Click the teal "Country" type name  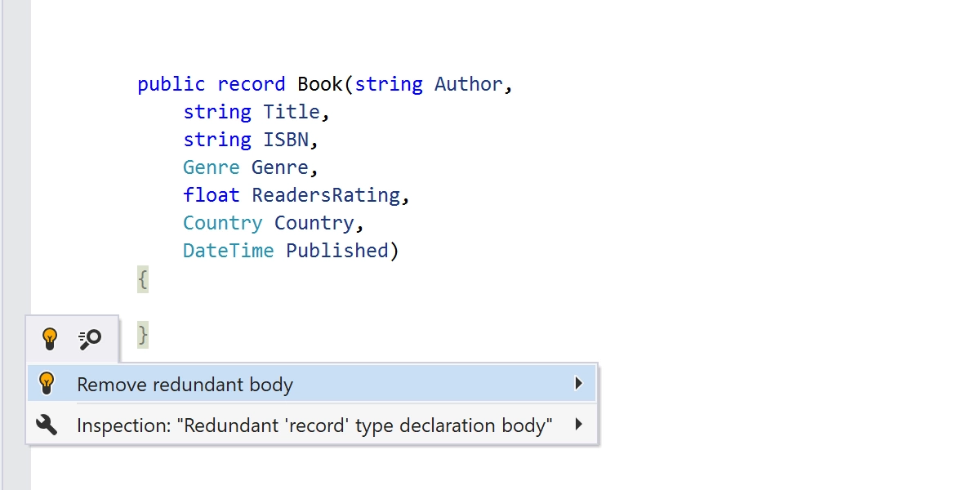(x=223, y=223)
